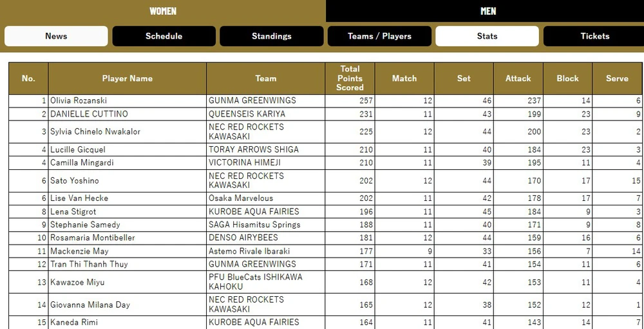Open Teams / Players page
This screenshot has height=329, width=644.
[x=379, y=36]
